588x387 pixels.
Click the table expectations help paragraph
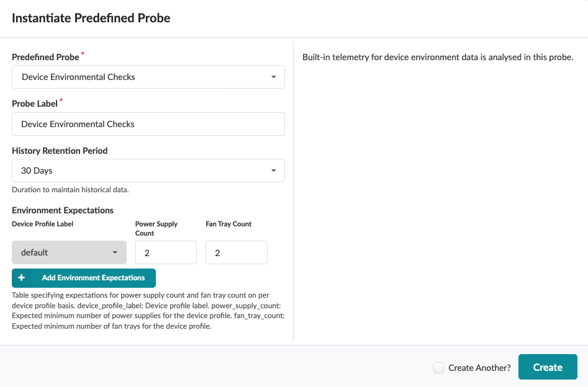pos(148,311)
